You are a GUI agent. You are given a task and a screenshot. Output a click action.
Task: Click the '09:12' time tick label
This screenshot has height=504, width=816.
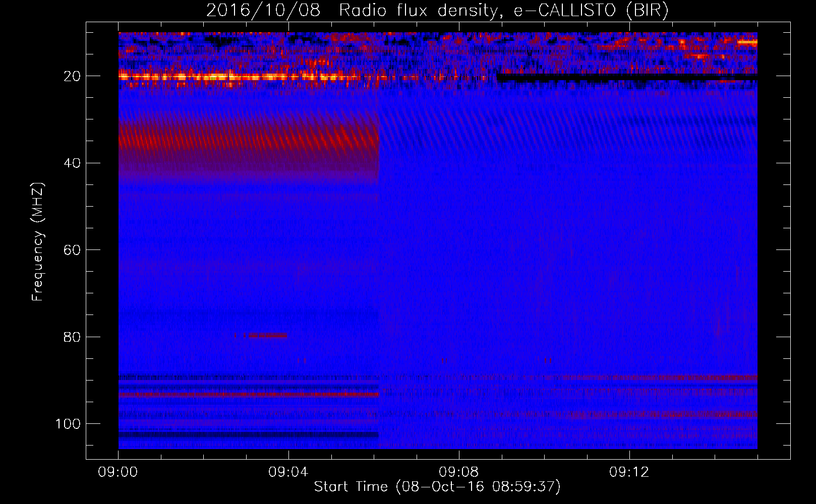(629, 472)
